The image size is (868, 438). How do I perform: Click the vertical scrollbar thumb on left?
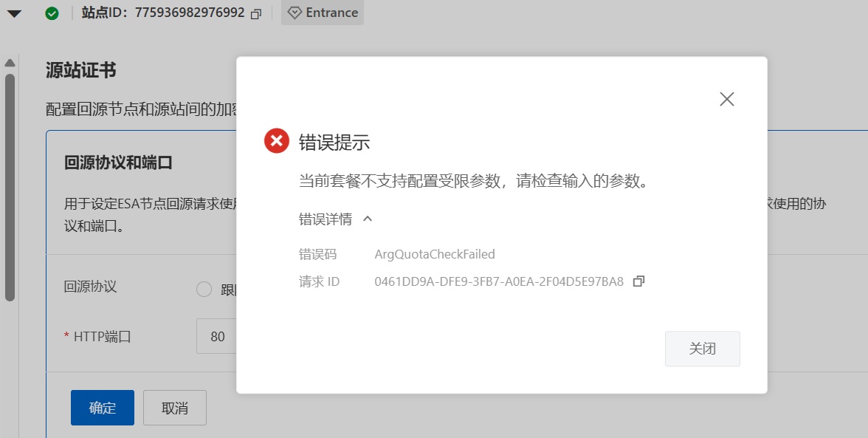click(10, 185)
